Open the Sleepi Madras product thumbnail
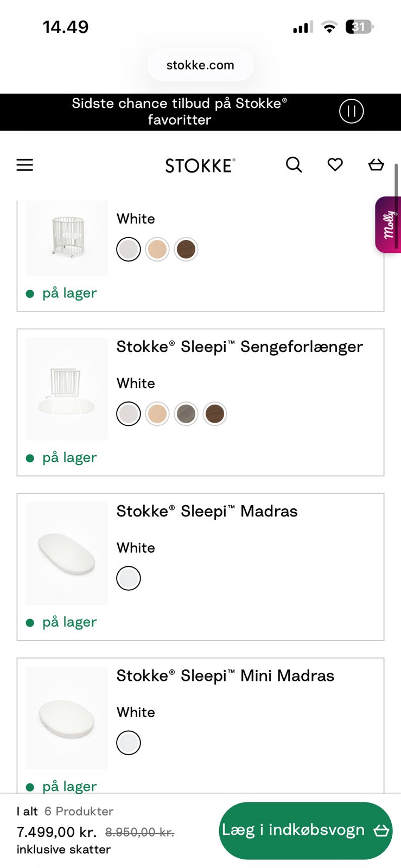 click(67, 553)
